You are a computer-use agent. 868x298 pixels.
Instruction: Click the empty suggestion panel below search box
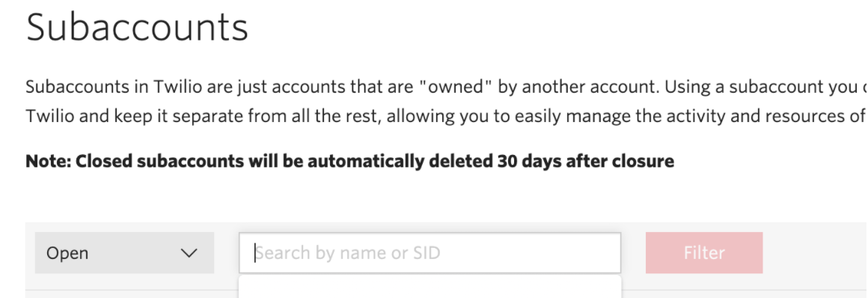430,287
